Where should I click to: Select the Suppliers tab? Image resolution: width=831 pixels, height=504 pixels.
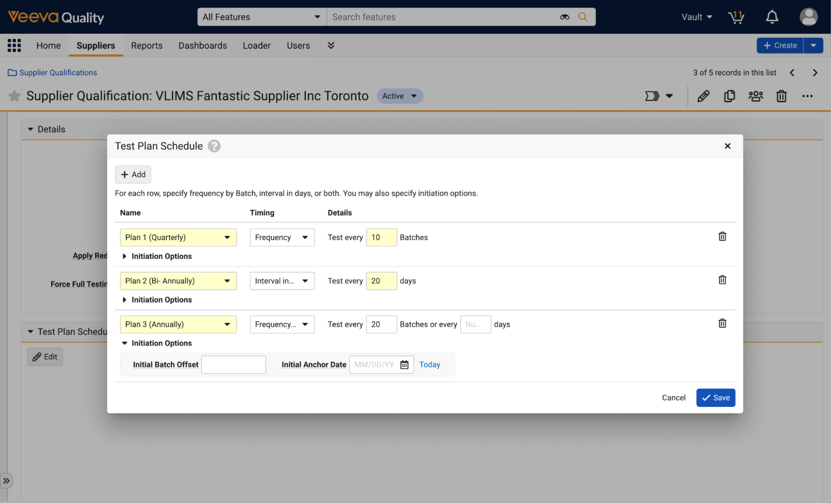96,45
